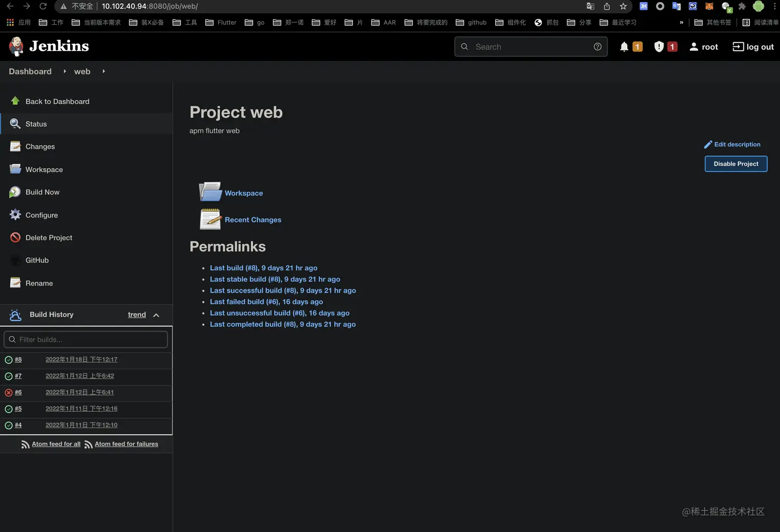Click the Build History weather icon
Image resolution: width=780 pixels, height=532 pixels.
pyautogui.click(x=15, y=315)
